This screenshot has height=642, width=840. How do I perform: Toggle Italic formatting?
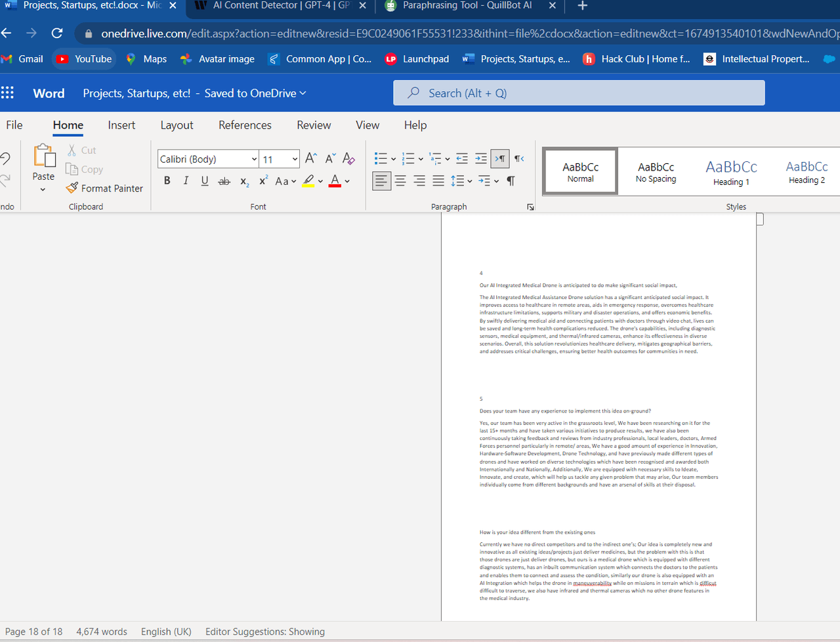tap(186, 181)
